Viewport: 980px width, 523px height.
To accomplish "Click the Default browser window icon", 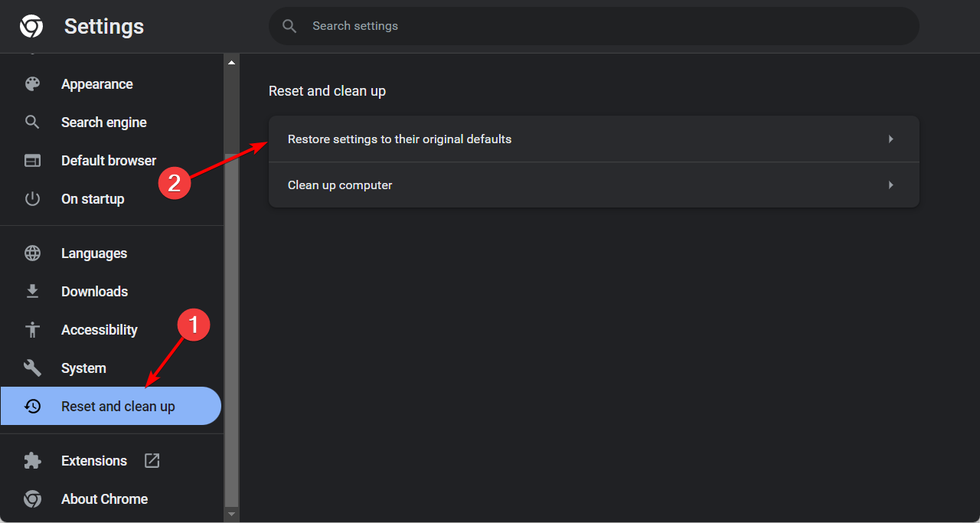I will click(32, 161).
